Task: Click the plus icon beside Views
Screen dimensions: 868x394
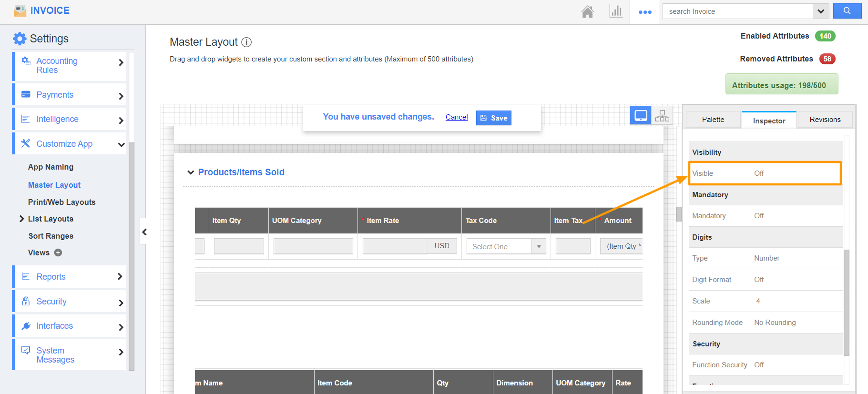Action: coord(58,253)
